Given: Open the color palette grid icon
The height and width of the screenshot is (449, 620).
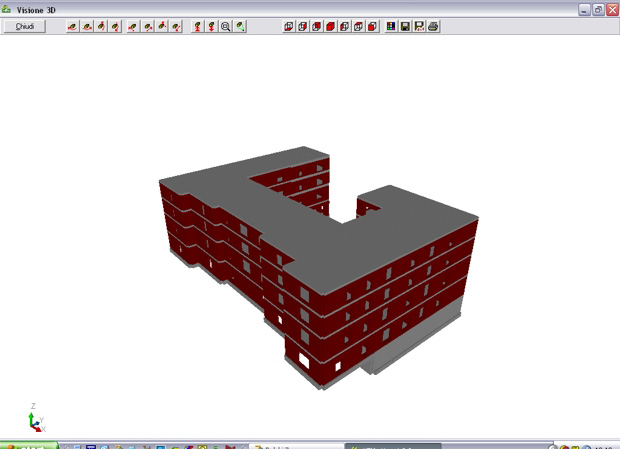Looking at the screenshot, I should coord(391,26).
